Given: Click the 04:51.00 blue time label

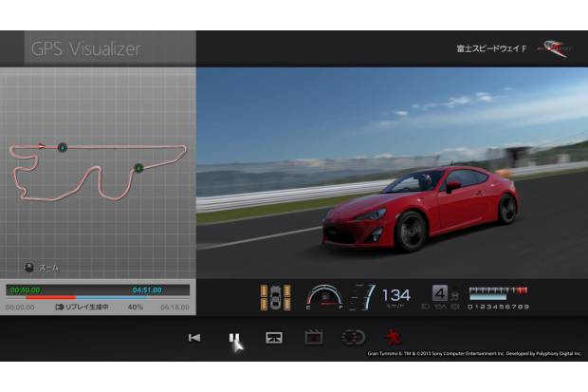Looking at the screenshot, I should coord(147,290).
